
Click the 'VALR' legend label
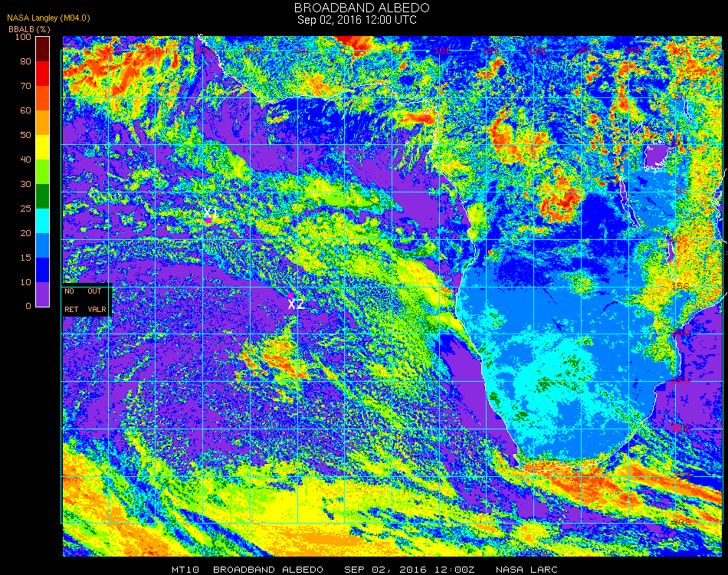(97, 309)
